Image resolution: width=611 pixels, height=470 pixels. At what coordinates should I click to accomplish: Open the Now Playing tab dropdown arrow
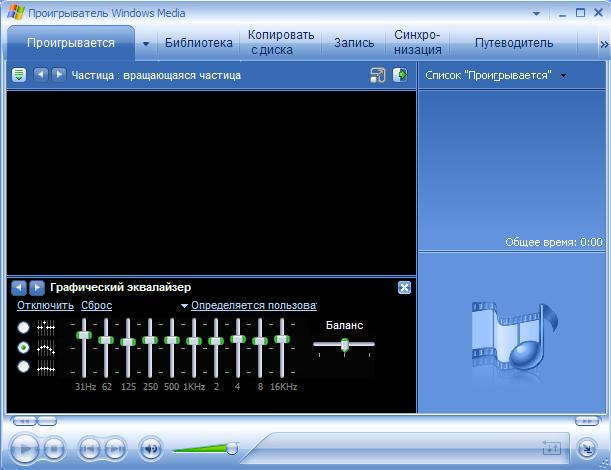pyautogui.click(x=146, y=44)
